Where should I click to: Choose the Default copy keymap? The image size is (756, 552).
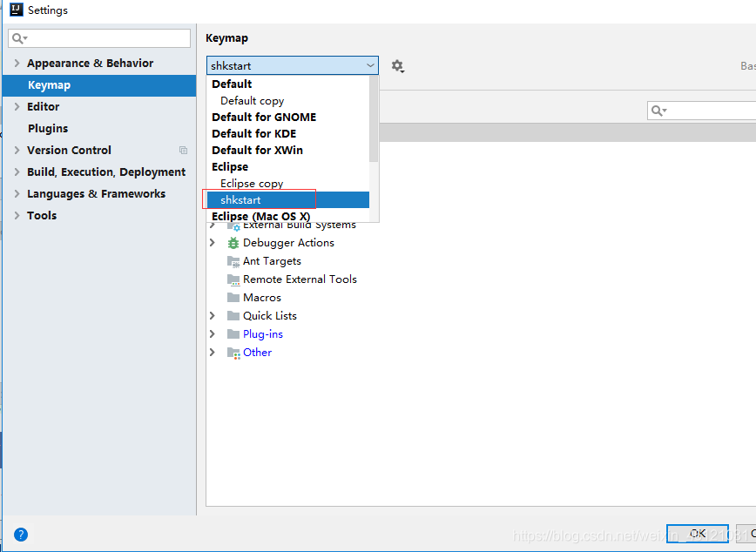click(x=287, y=100)
